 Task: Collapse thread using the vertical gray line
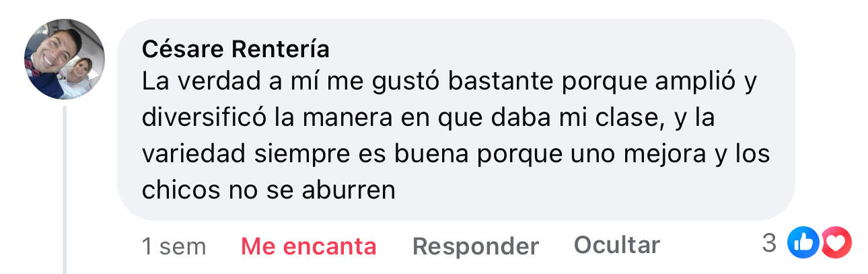click(x=65, y=190)
